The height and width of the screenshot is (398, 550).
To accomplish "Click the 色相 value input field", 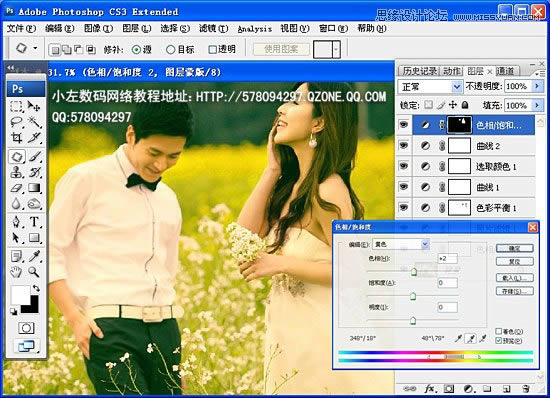I will click(x=448, y=258).
